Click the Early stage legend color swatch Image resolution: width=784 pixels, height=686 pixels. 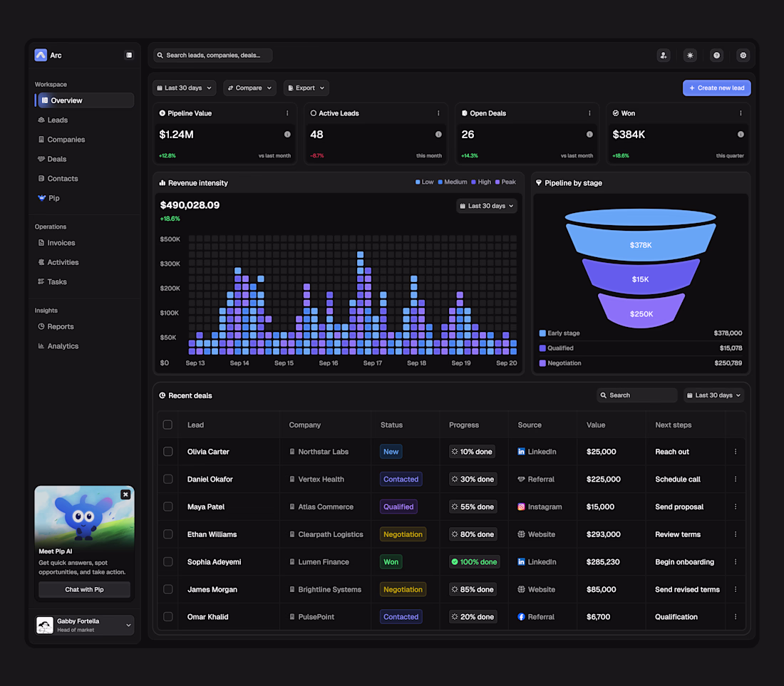(542, 333)
